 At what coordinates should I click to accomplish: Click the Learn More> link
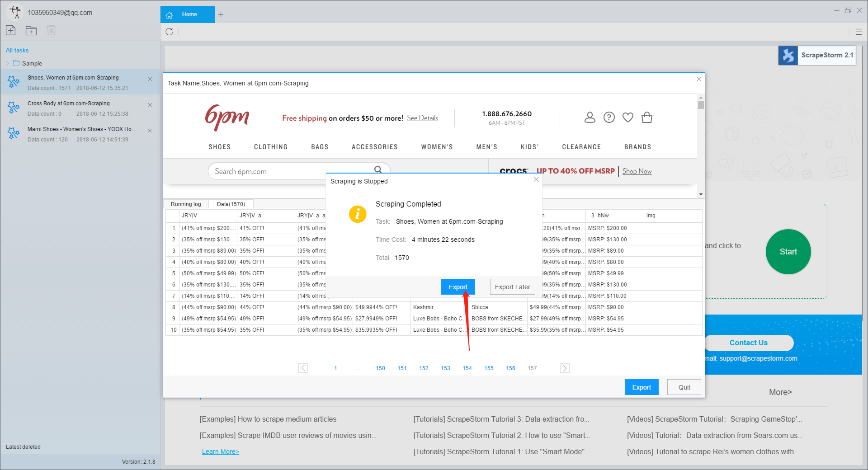point(220,451)
